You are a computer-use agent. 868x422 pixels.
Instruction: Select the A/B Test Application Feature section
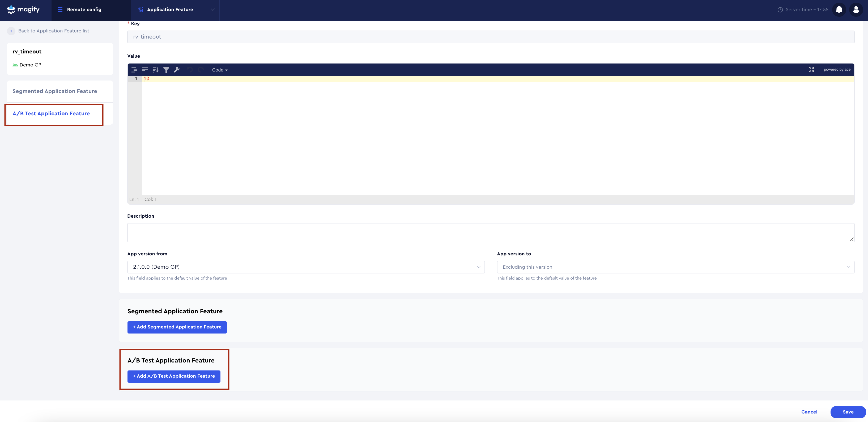pyautogui.click(x=51, y=113)
